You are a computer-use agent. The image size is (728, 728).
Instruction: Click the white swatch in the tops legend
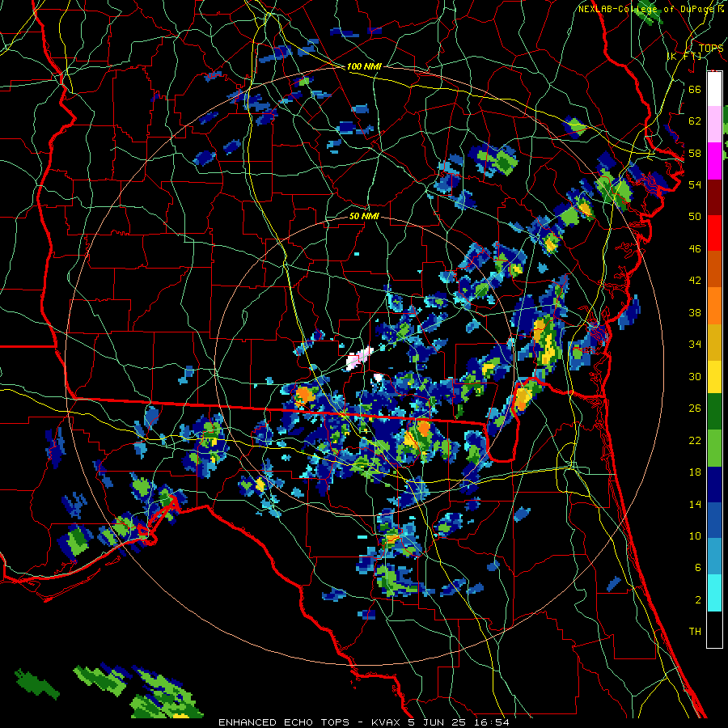[x=714, y=89]
